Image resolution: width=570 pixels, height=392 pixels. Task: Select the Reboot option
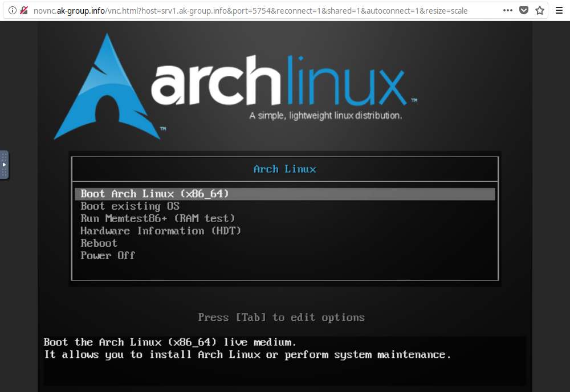coord(99,243)
